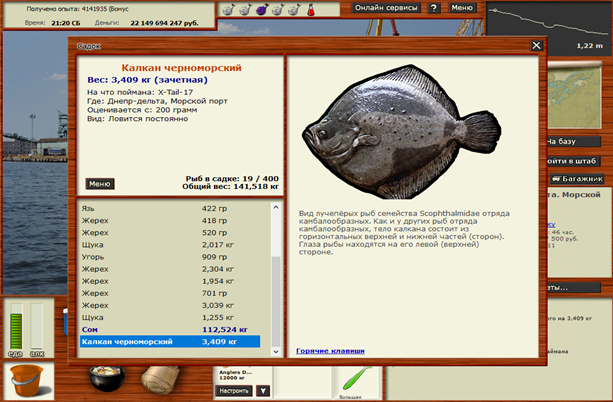The height and width of the screenshot is (402, 613).
Task: Select the Щука 2,017 кг row
Action: point(170,245)
